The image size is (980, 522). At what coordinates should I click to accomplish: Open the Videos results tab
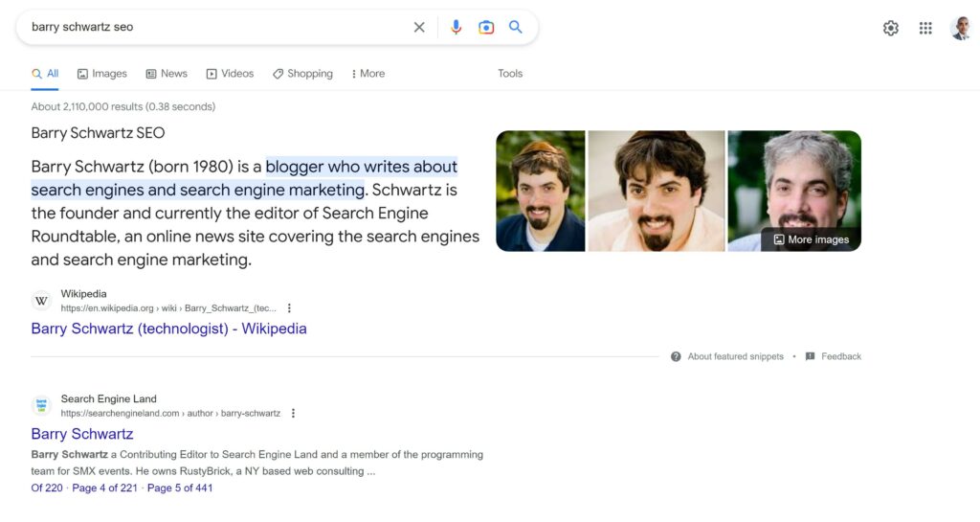pyautogui.click(x=230, y=74)
